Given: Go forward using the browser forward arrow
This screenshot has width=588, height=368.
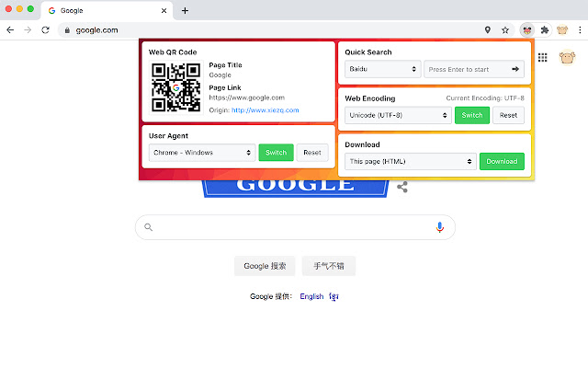Looking at the screenshot, I should [x=28, y=30].
